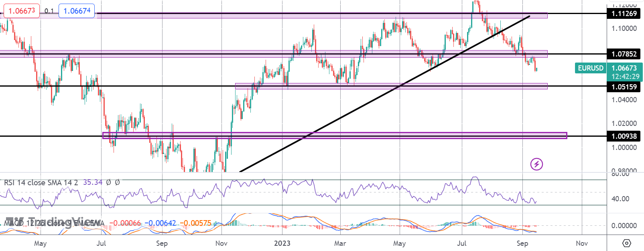644x251 pixels.
Task: Click the 1.10000 price axis tick
Action: [x=624, y=28]
